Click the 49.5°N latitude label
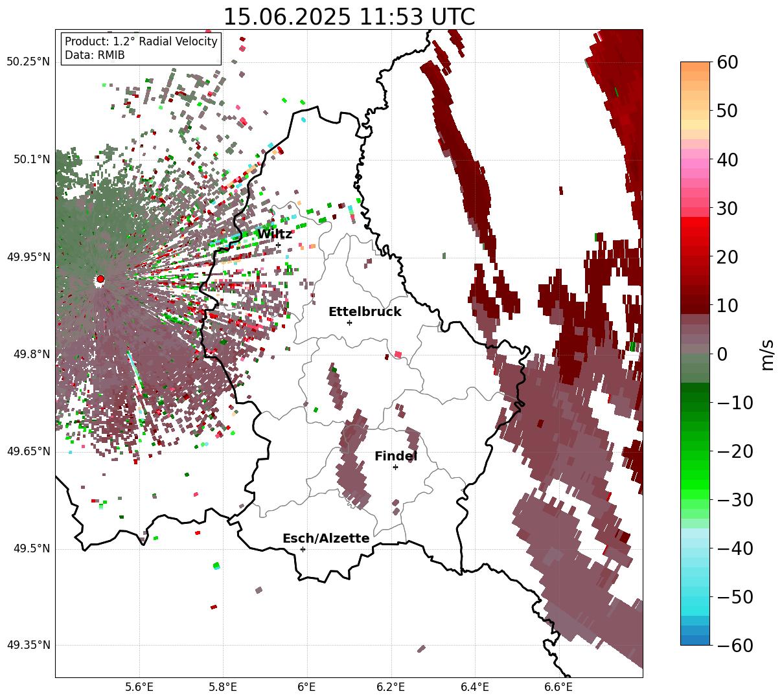782x700 pixels. click(x=31, y=548)
